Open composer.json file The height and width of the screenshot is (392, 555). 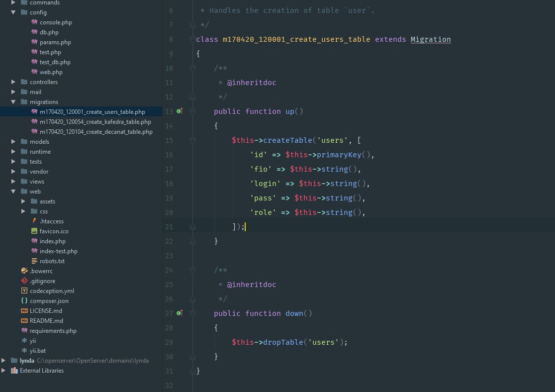point(49,300)
